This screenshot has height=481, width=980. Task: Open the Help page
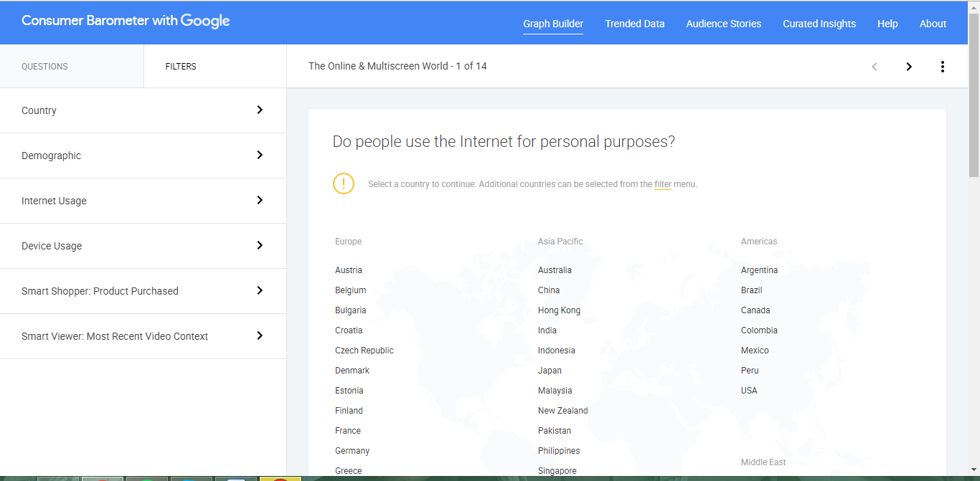tap(887, 24)
